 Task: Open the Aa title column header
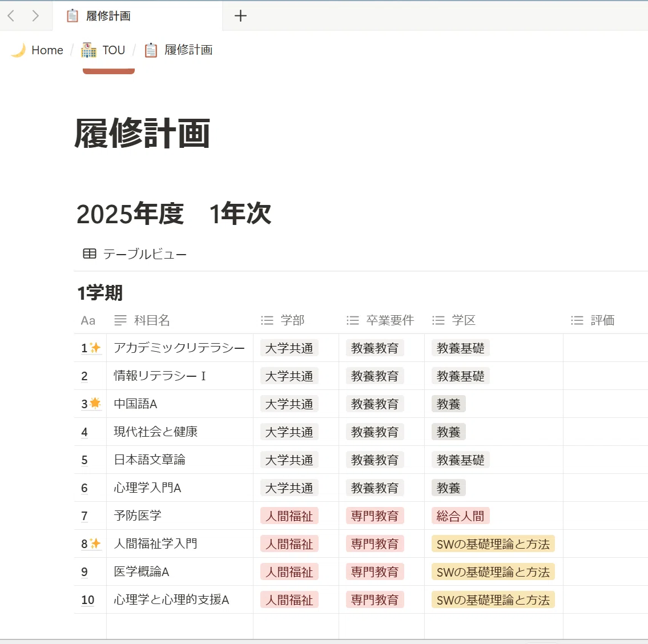88,320
